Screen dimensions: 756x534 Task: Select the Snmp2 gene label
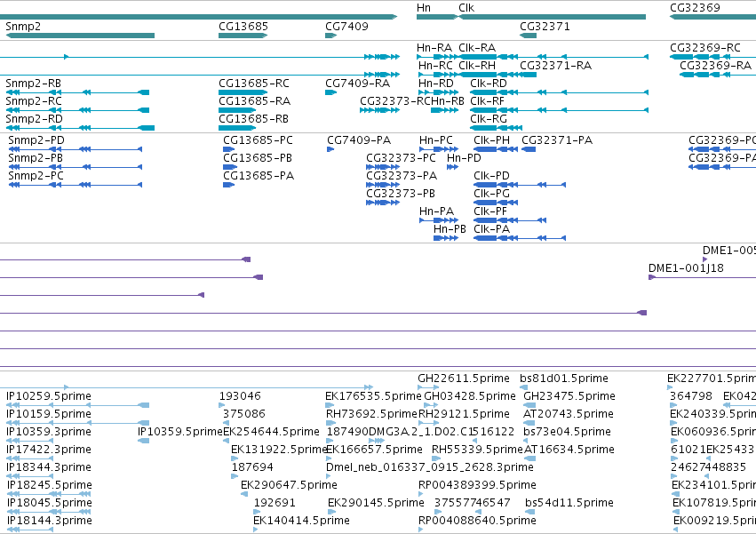tap(23, 27)
